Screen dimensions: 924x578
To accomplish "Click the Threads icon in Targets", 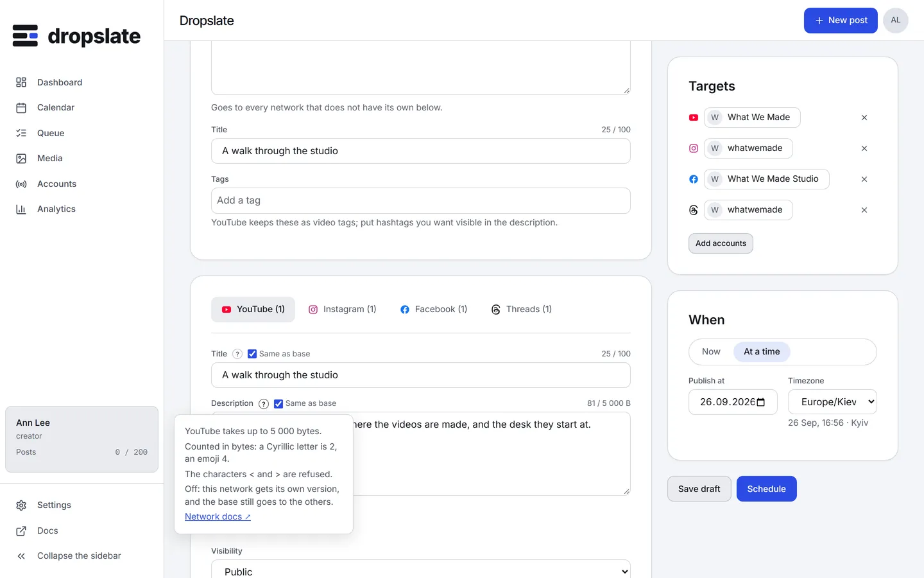I will point(694,210).
